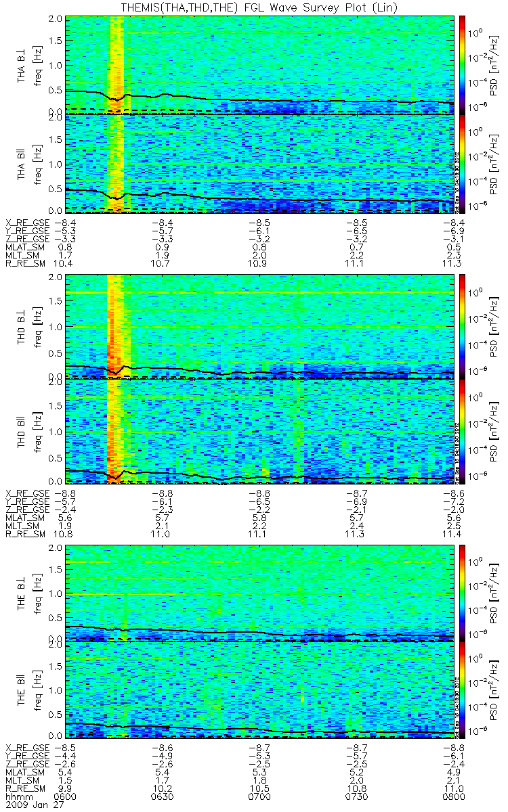Screen dimensions: 508x812
Task: Click the date label '2009 Jan 27'
Action: point(34,805)
